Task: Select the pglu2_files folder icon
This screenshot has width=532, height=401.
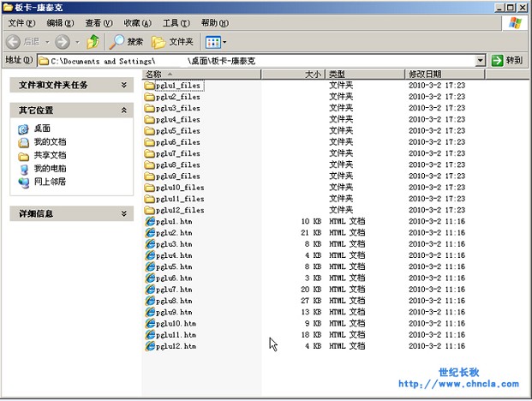Action: 149,97
